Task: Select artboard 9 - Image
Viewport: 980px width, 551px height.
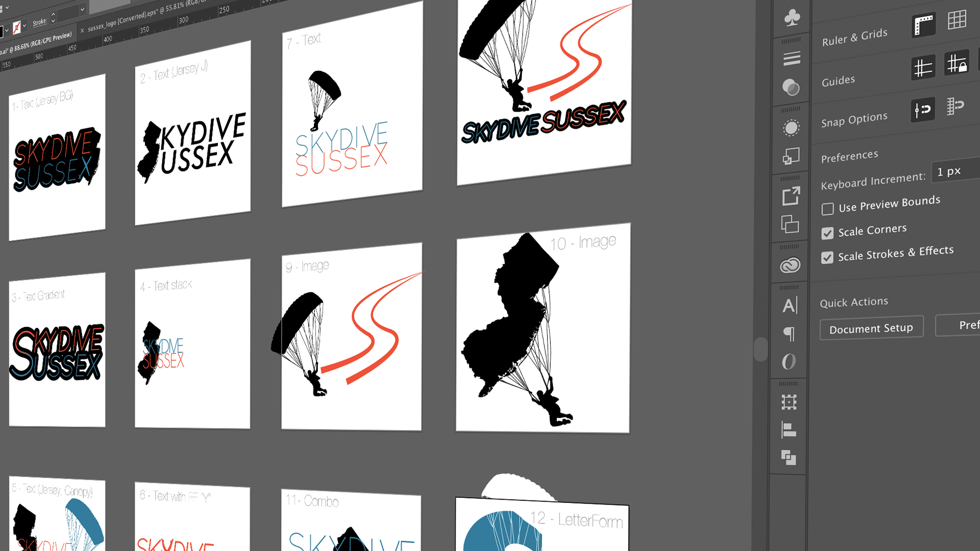Action: pyautogui.click(x=352, y=337)
